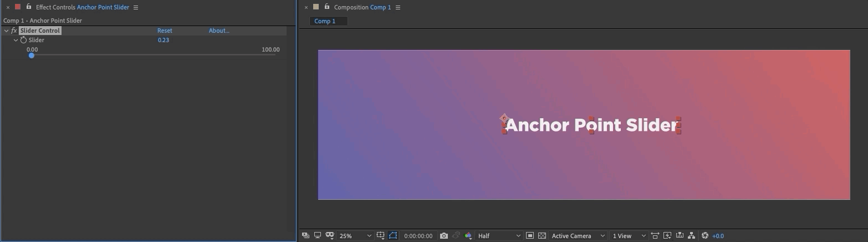Click Reset for Slider Control
The height and width of the screenshot is (242, 868).
coord(165,31)
